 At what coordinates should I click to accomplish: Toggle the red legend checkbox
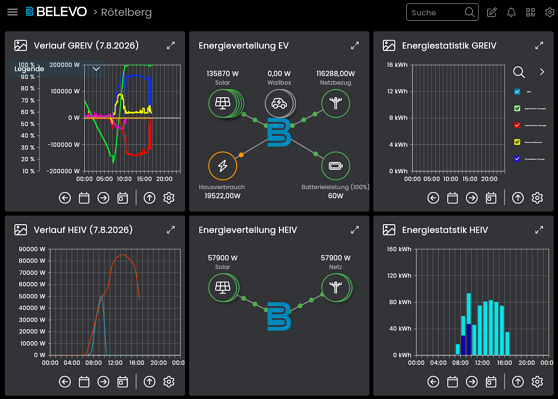[x=517, y=125]
